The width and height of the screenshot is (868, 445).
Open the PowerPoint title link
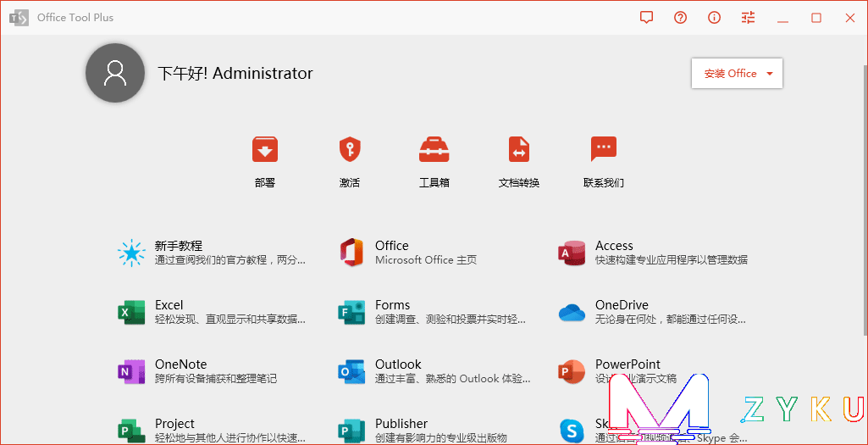pyautogui.click(x=628, y=364)
